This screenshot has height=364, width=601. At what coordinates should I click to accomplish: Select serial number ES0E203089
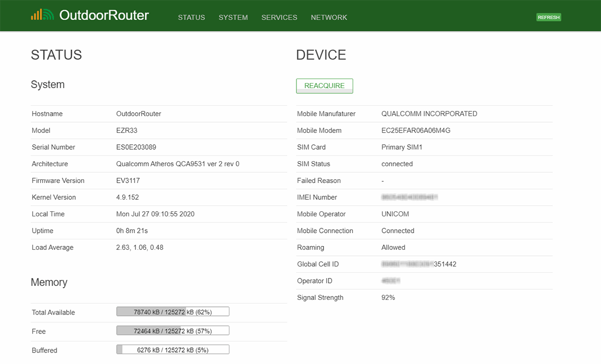tap(136, 147)
